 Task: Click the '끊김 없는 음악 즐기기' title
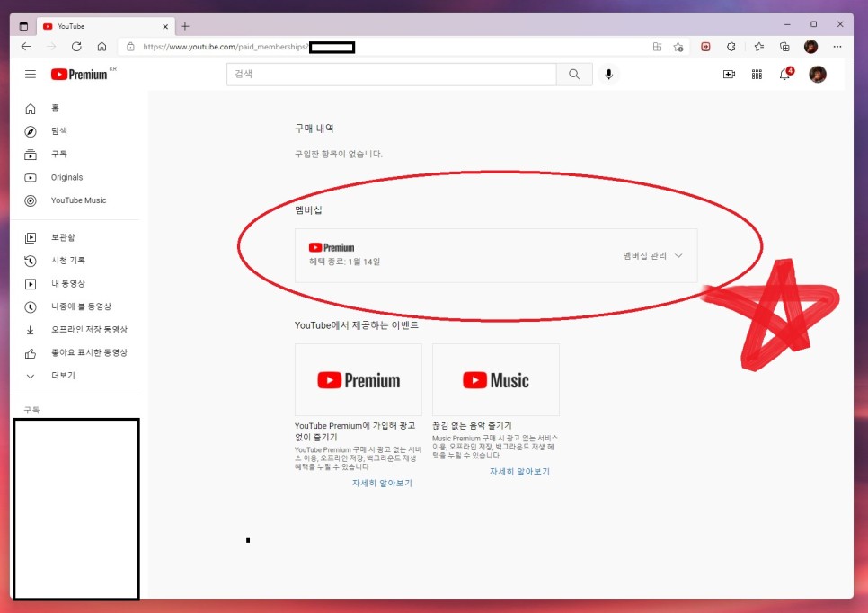click(472, 425)
